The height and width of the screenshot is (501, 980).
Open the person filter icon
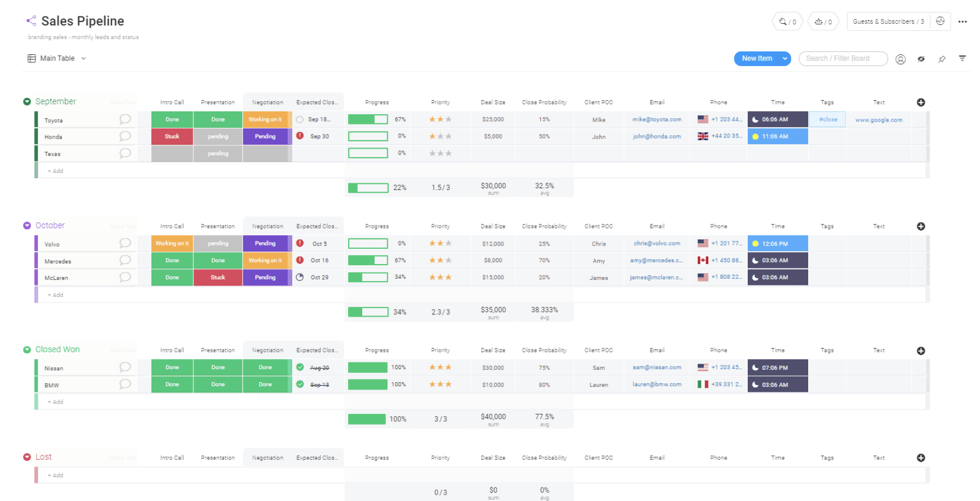tap(900, 59)
